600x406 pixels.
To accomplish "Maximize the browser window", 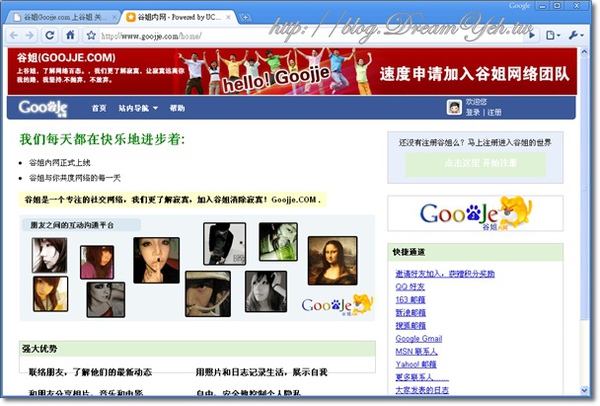I will coord(557,6).
